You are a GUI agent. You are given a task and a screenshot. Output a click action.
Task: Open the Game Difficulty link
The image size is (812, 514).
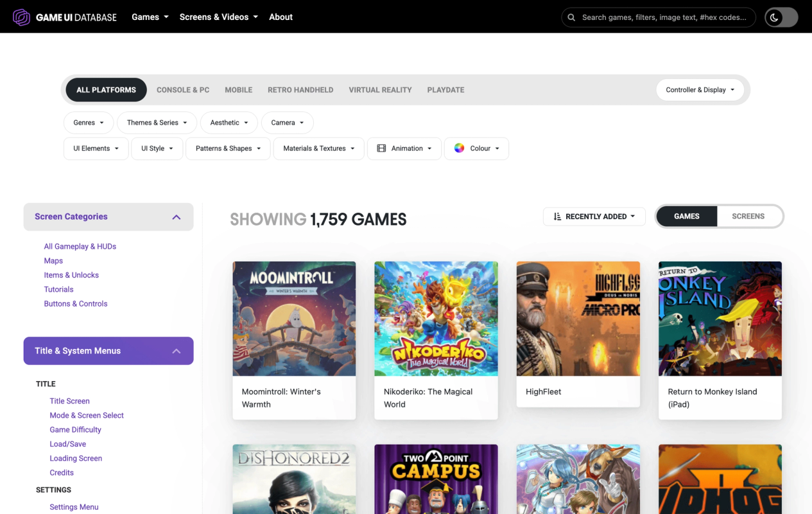pyautogui.click(x=76, y=430)
